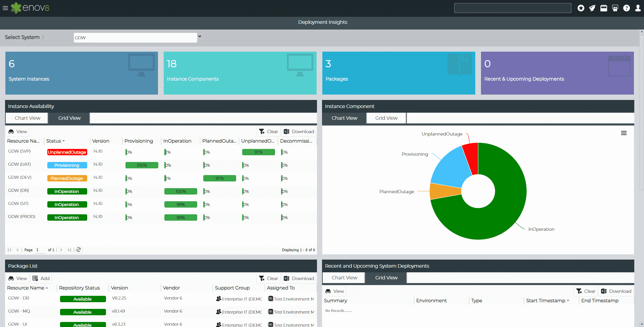The height and width of the screenshot is (327, 644).
Task: Click the enov8 logo
Action: tap(30, 8)
